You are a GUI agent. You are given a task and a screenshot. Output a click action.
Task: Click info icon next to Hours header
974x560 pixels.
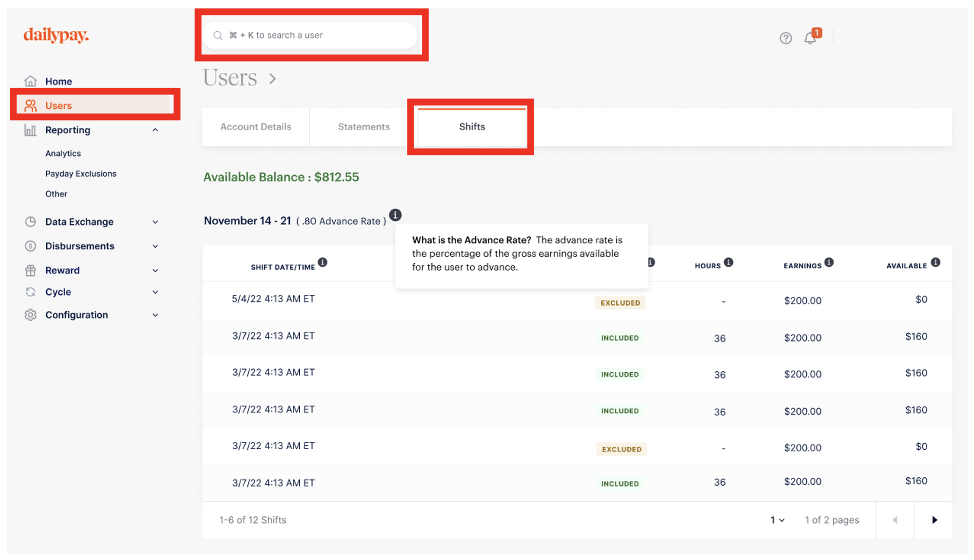(728, 263)
